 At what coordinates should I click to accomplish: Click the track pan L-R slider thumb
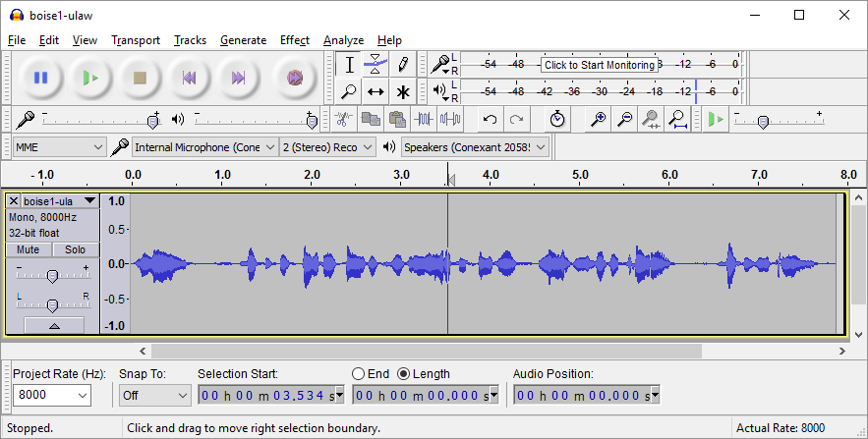point(52,305)
